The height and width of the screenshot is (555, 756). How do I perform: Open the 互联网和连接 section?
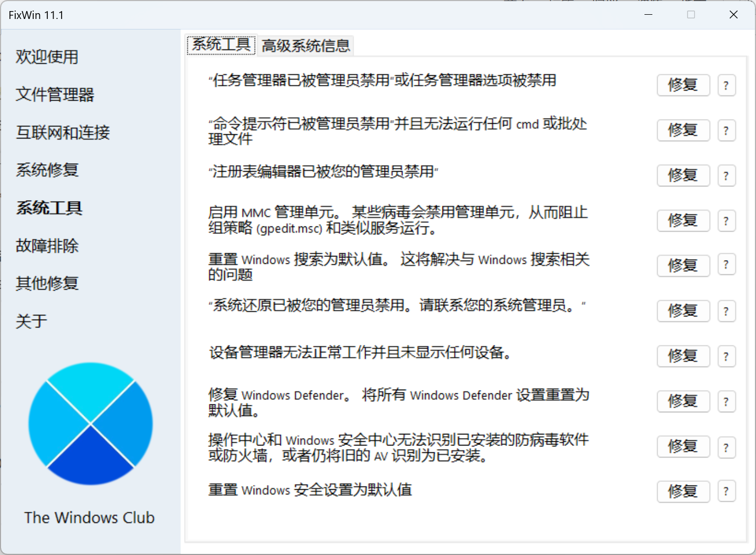coord(62,133)
